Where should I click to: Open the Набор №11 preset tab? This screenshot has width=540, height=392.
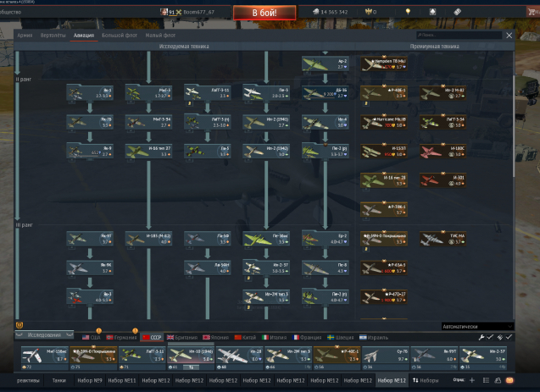(122, 381)
